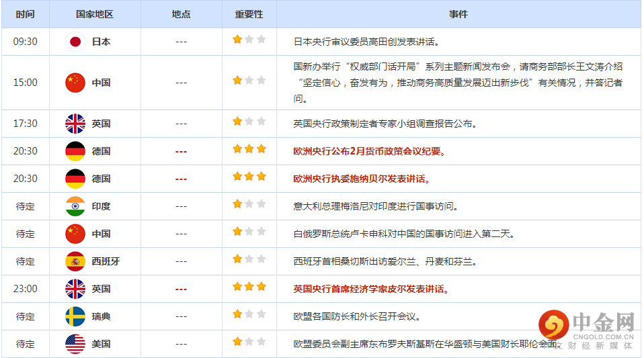
Task: Open 欧洲央行执委施纳贝尔发表讲话 event
Action: point(362,179)
